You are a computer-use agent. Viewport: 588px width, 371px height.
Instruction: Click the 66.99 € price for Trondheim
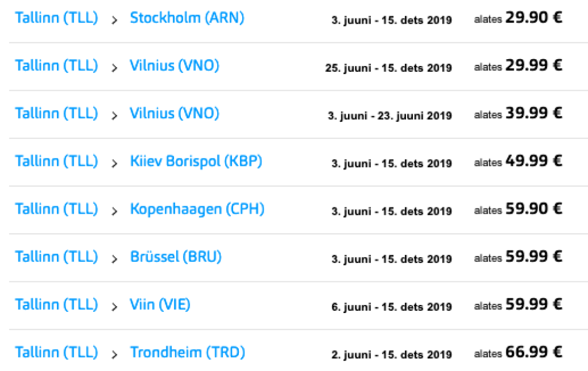click(x=533, y=351)
